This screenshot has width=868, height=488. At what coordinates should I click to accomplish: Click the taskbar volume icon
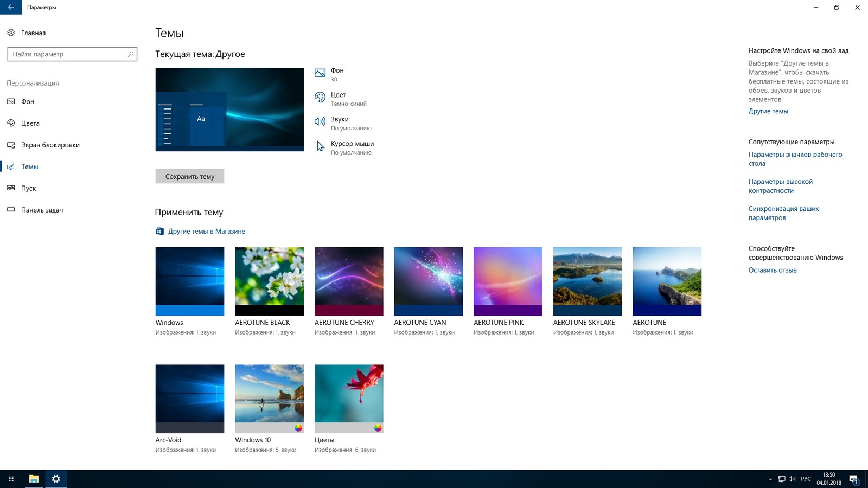tap(792, 479)
